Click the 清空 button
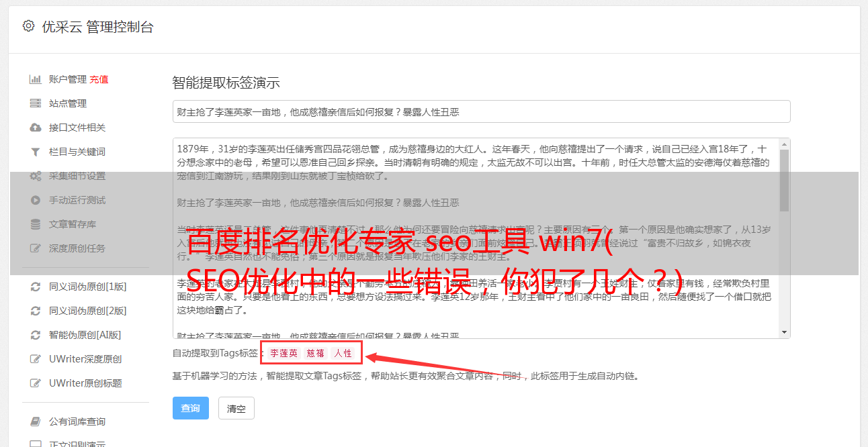 [x=236, y=408]
